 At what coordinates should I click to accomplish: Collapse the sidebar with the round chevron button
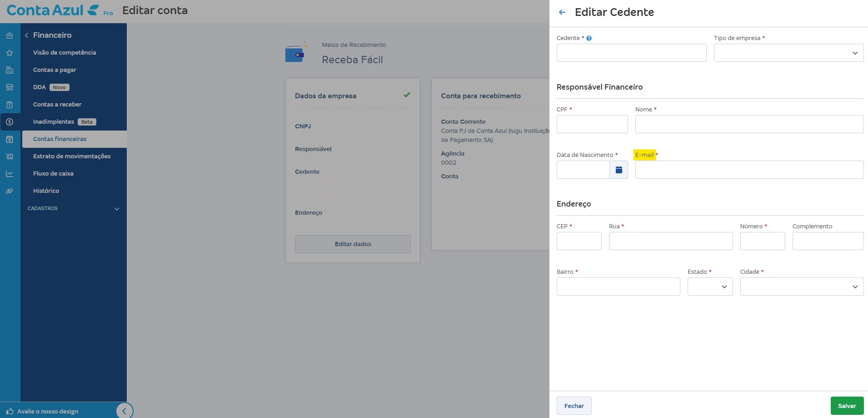[124, 411]
